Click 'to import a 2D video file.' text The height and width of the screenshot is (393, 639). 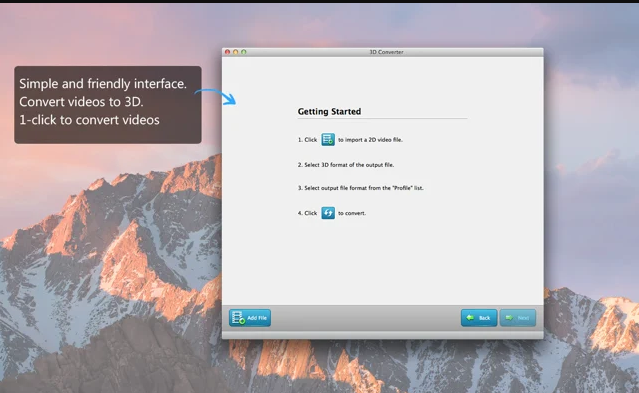(x=370, y=139)
